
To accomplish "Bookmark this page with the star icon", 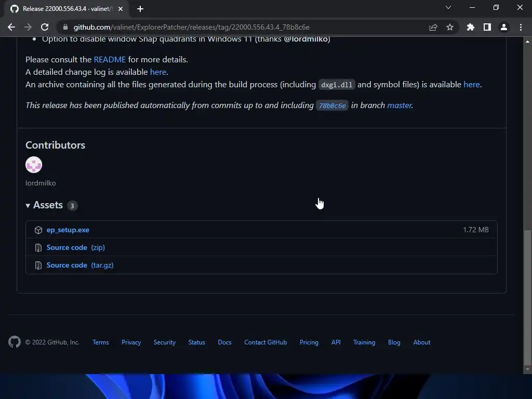I will [x=450, y=27].
